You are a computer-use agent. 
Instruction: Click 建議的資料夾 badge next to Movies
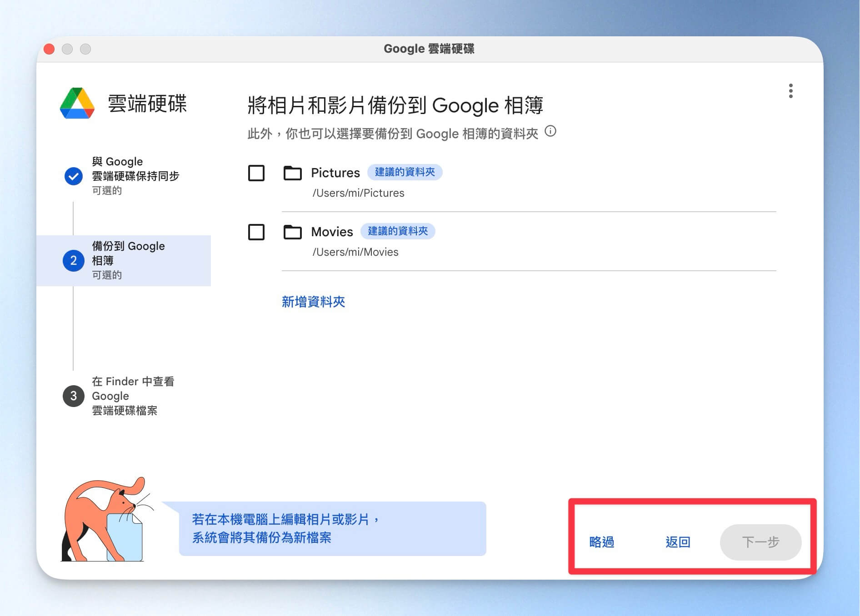pos(398,231)
